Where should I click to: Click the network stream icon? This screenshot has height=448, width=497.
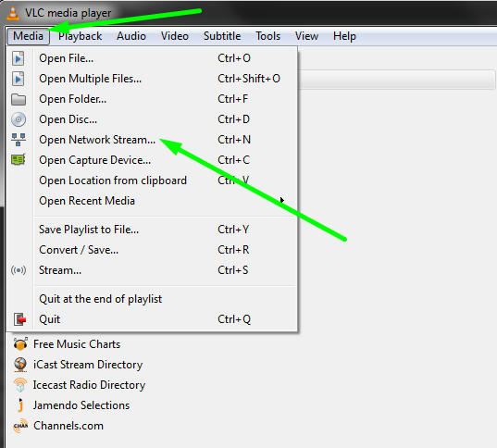pos(19,140)
